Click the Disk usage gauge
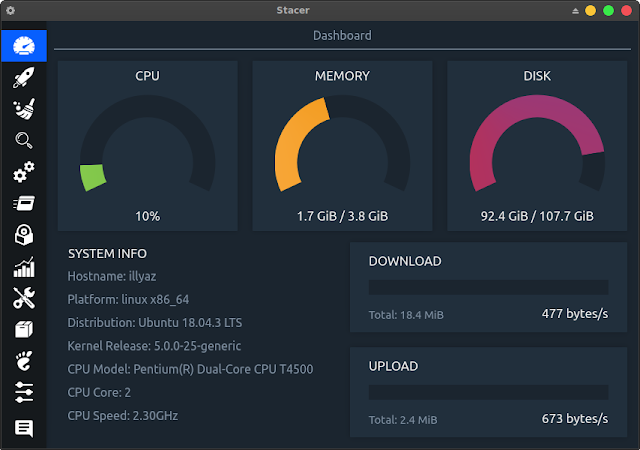The width and height of the screenshot is (640, 450). point(537,147)
